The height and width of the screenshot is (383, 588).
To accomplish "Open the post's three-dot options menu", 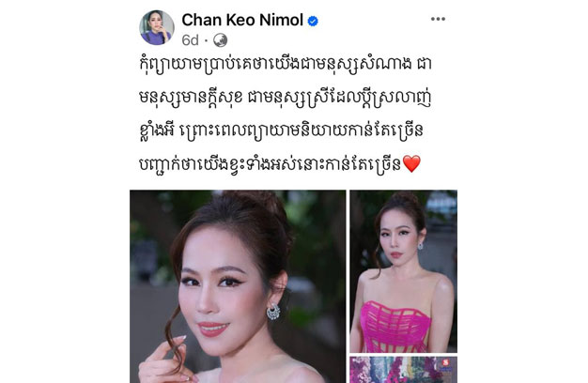I will [438, 19].
